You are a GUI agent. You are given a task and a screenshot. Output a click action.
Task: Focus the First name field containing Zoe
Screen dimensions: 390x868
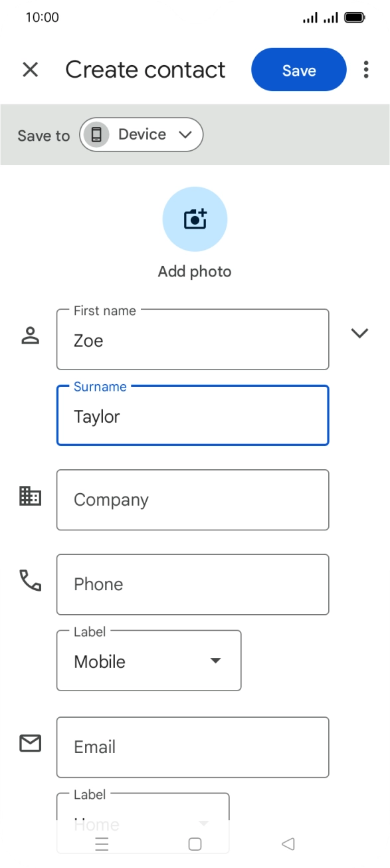coord(193,339)
